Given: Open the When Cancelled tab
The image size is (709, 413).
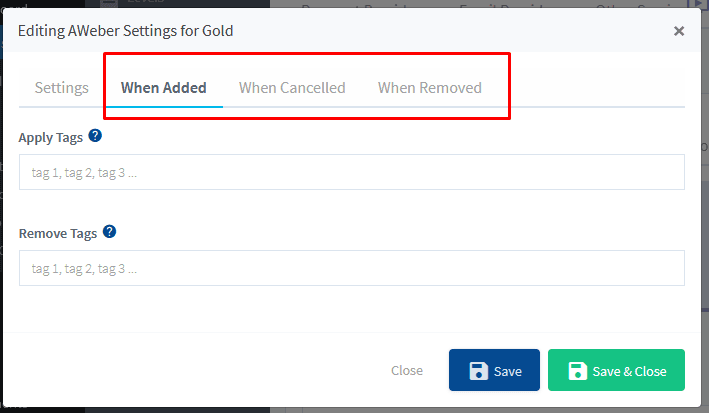Looking at the screenshot, I should coord(292,87).
